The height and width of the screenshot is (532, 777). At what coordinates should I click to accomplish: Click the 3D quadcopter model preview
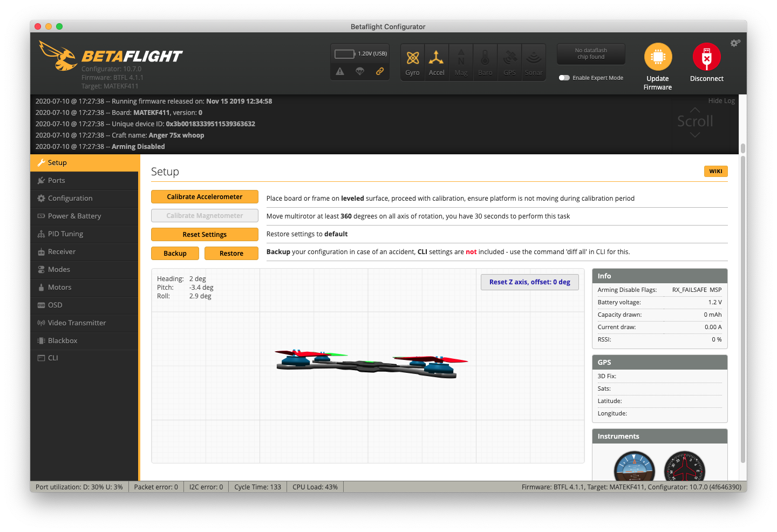coord(372,365)
